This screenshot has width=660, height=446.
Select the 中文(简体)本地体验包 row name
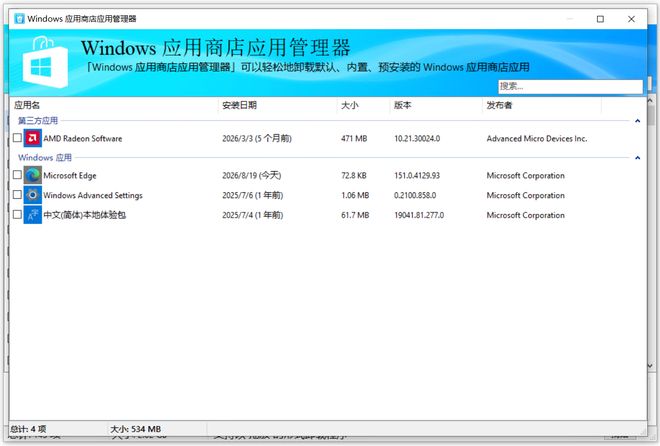coord(85,215)
